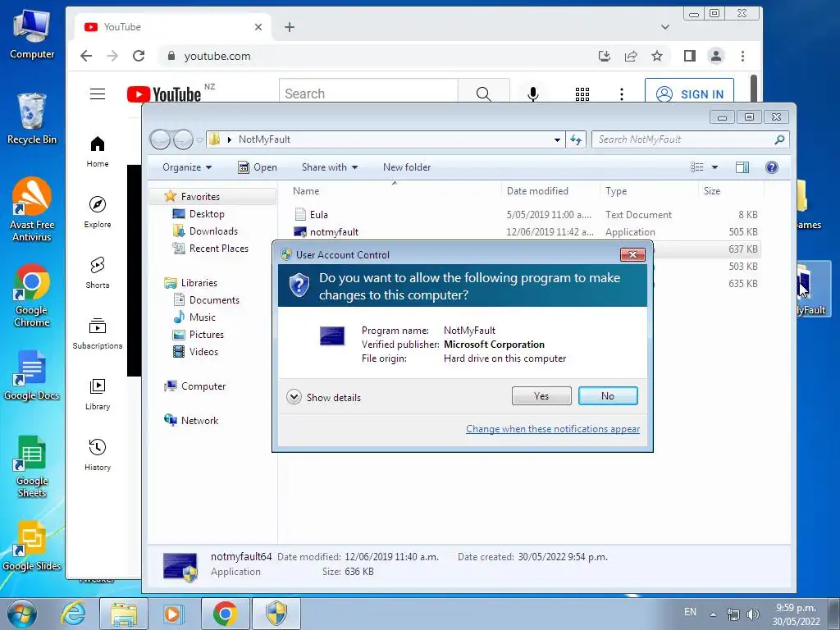Viewport: 840px width, 630px height.
Task: Click No in User Account Control dialog
Action: 608,396
